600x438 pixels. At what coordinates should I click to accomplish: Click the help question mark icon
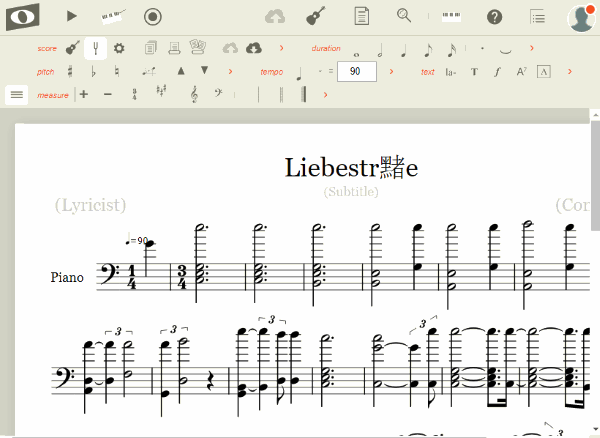(x=494, y=16)
